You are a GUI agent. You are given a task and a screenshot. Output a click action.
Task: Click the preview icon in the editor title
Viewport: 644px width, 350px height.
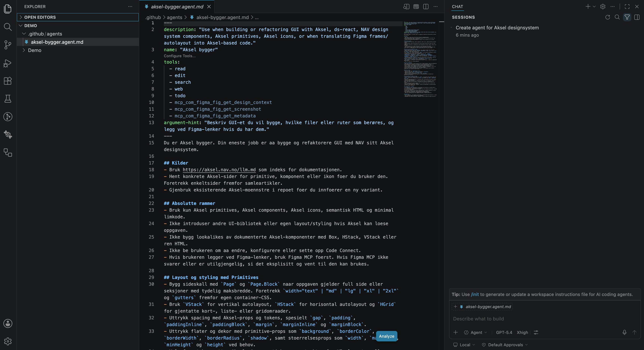(x=416, y=7)
